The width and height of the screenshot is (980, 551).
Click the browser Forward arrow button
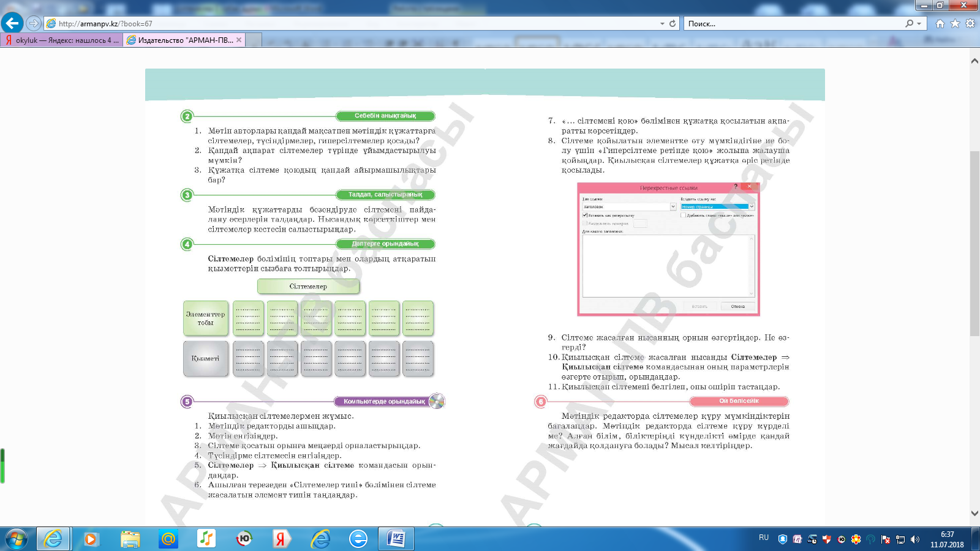click(x=34, y=23)
